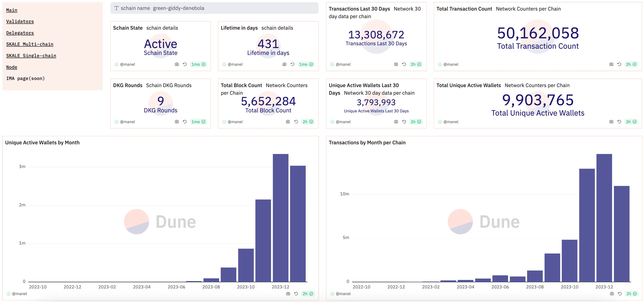Click 1mo badge on DKG Rounds card
Image resolution: width=644 pixels, height=302 pixels.
(198, 122)
